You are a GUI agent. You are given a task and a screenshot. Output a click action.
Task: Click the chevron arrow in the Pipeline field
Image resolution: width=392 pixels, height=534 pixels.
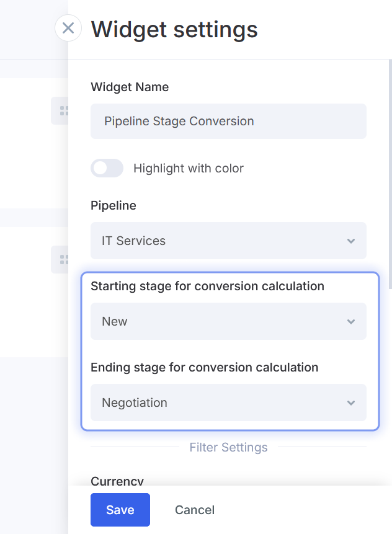click(351, 241)
